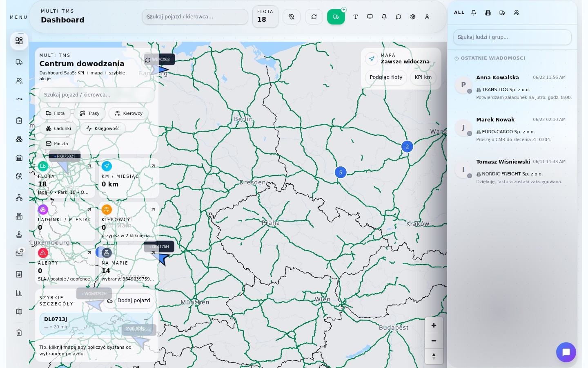Open the user profile icon in top bar
The image size is (588, 368).
tap(427, 17)
